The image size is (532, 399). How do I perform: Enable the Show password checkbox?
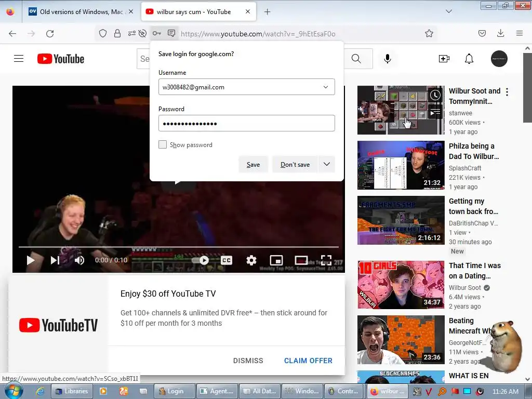163,144
